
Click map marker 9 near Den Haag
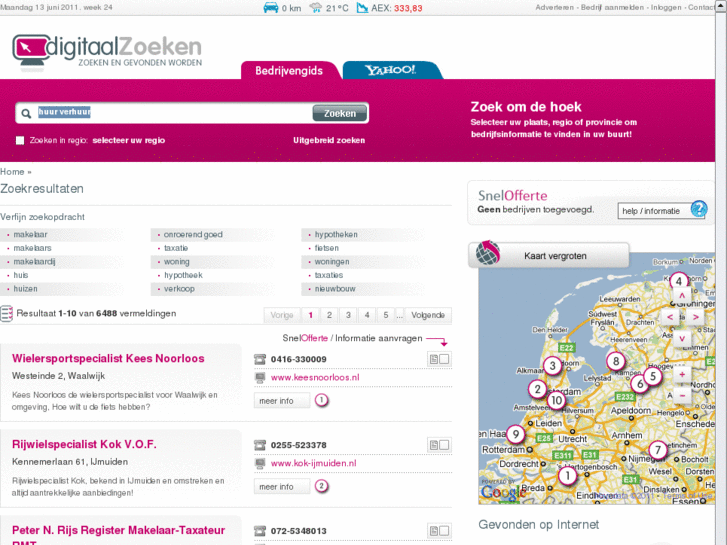pyautogui.click(x=515, y=435)
